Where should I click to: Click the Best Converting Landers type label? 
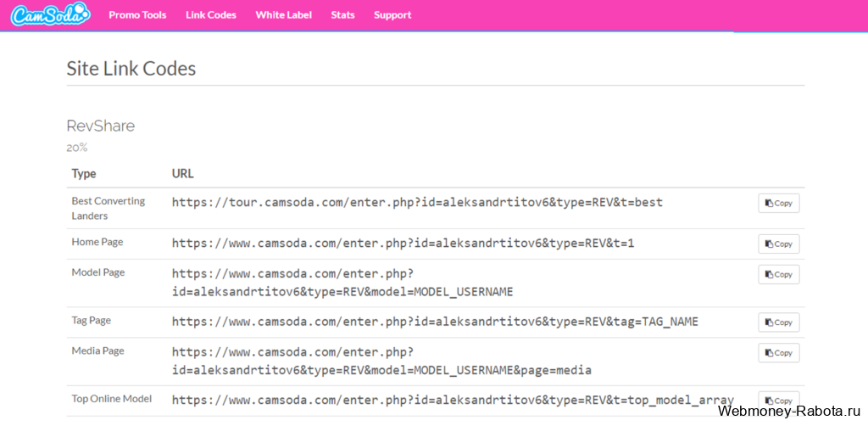tap(108, 208)
